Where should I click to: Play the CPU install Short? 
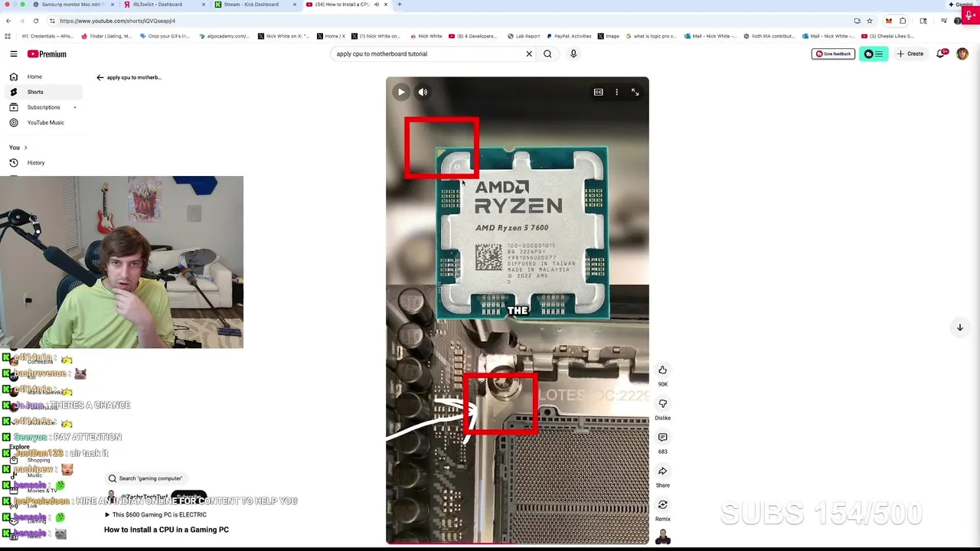(x=401, y=92)
